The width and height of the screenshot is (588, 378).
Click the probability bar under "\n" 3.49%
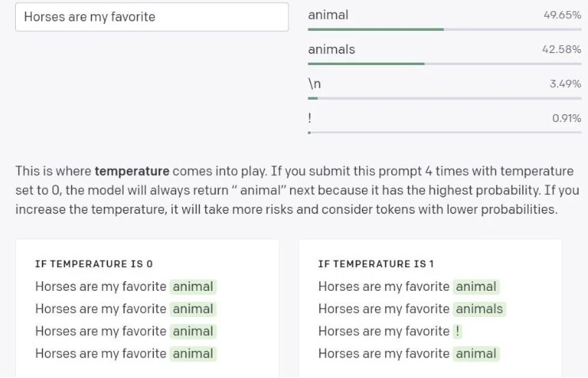pyautogui.click(x=444, y=98)
